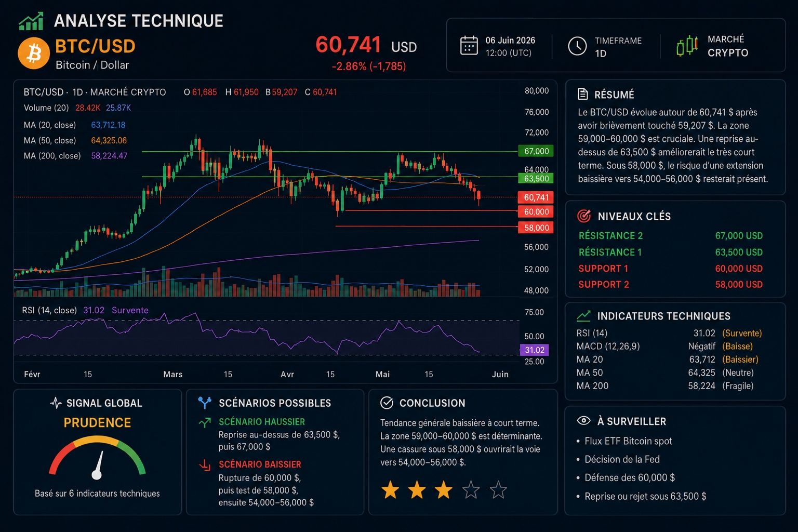This screenshot has height=532, width=798.
Task: Click the green 63,500 price label on chart
Action: (x=536, y=178)
